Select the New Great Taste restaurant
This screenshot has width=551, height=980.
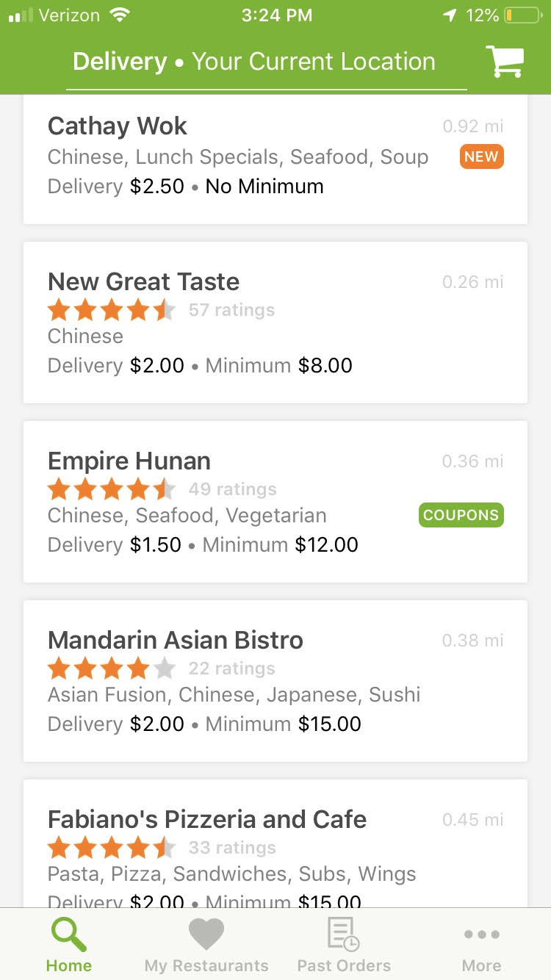point(143,282)
